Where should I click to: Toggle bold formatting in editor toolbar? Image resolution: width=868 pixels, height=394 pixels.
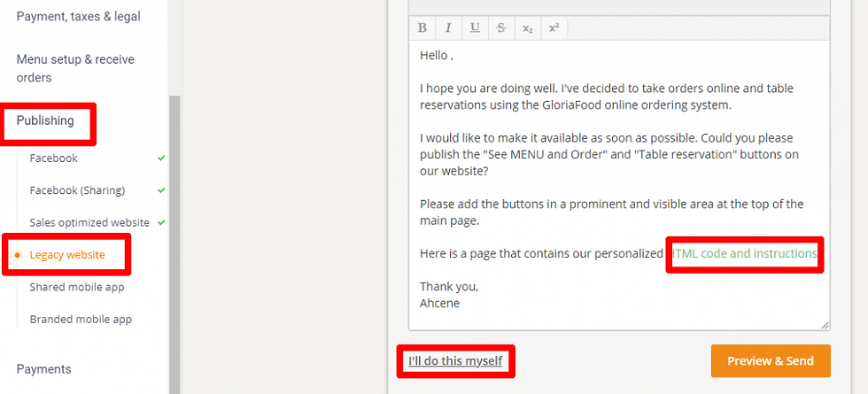422,27
